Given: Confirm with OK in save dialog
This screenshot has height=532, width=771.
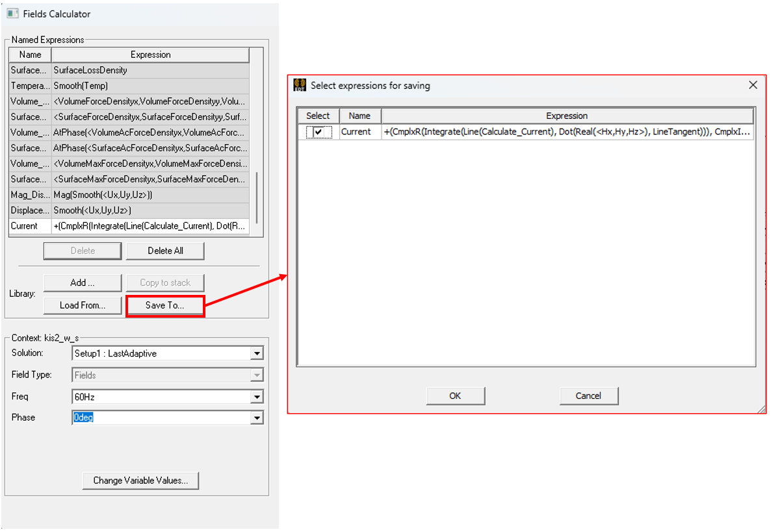Looking at the screenshot, I should point(455,396).
